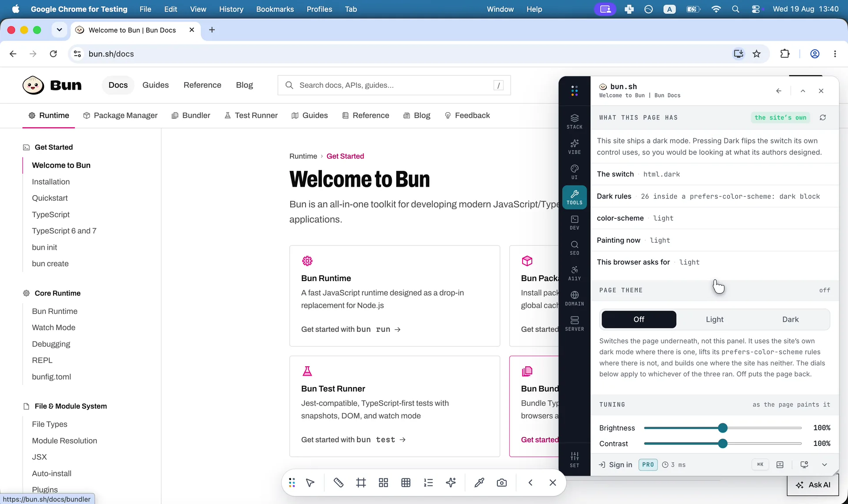Open the Test Runner tab
848x504 pixels.
(x=251, y=116)
